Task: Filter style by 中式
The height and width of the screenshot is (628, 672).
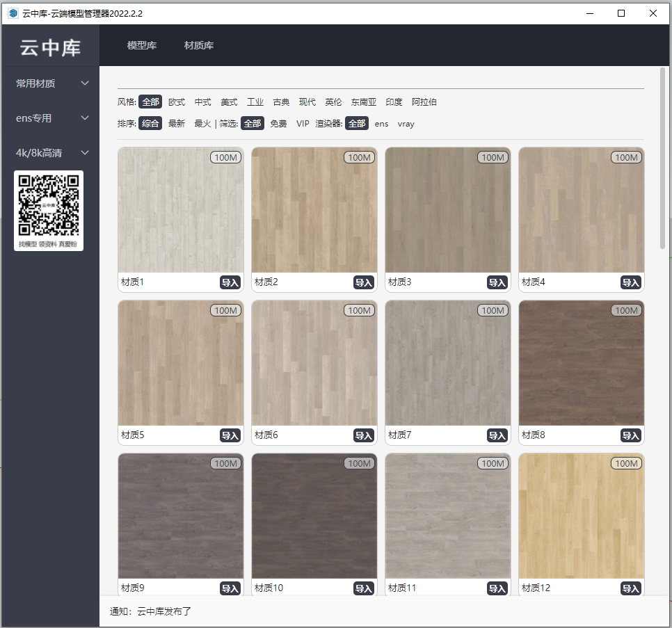Action: tap(202, 102)
